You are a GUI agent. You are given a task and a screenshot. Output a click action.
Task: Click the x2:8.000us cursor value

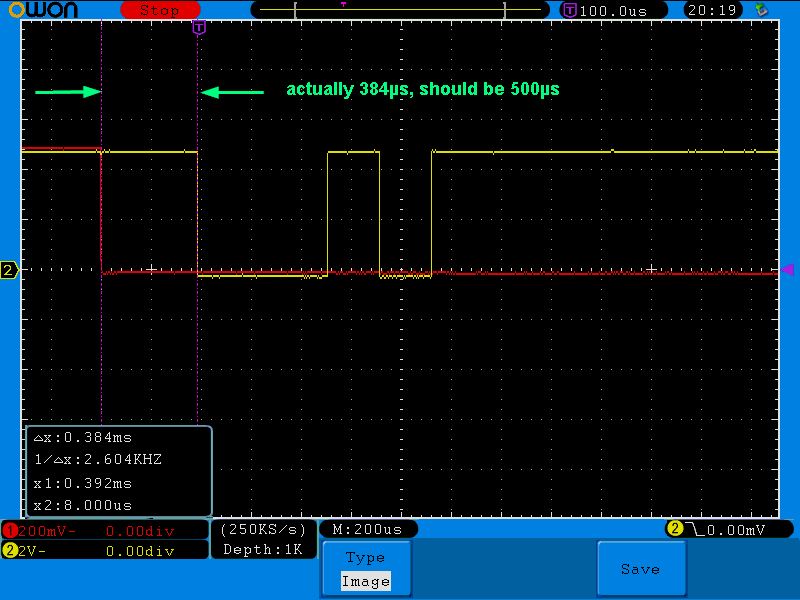[x=83, y=506]
